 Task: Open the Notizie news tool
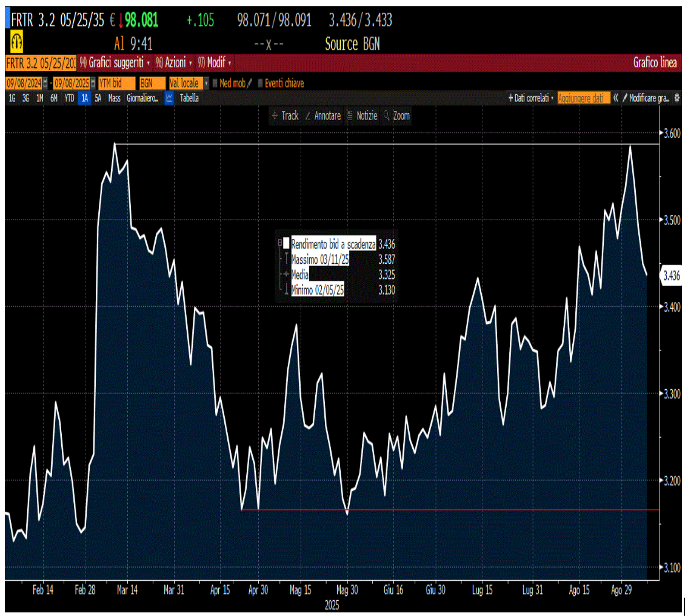[x=362, y=116]
